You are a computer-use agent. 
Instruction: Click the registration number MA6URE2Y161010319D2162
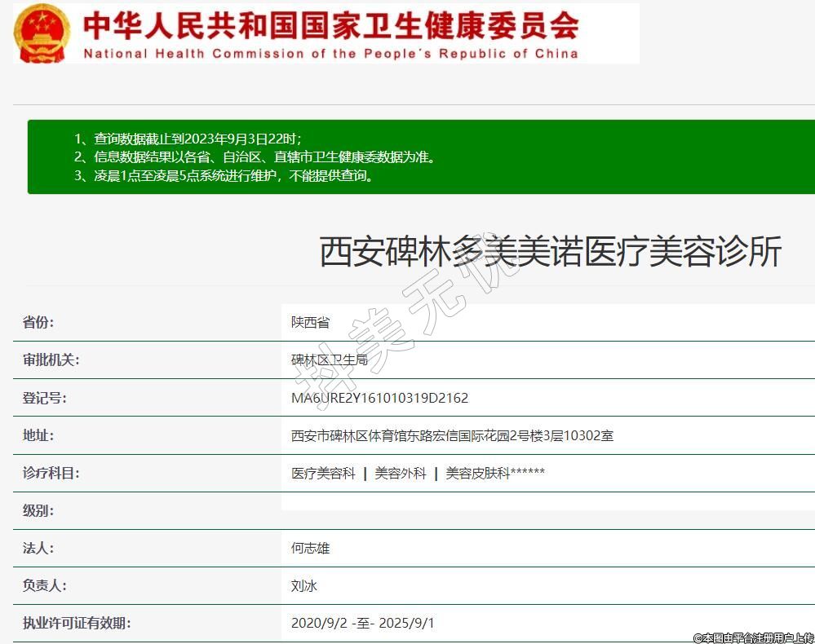pyautogui.click(x=379, y=398)
